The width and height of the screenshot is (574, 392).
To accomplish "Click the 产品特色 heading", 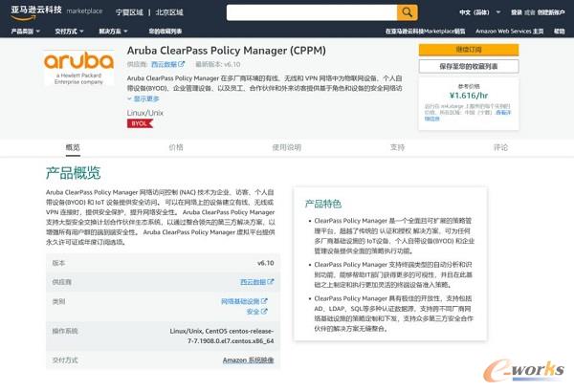I will point(323,204).
